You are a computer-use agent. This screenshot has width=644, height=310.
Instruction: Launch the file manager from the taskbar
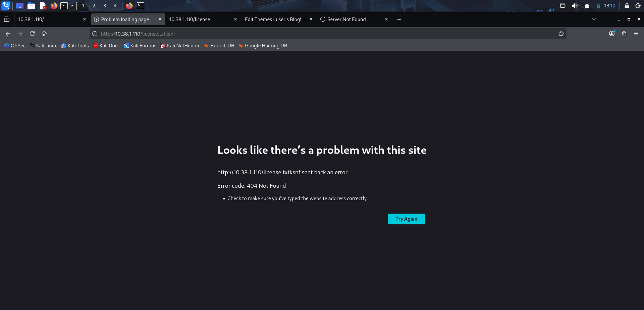click(x=31, y=6)
